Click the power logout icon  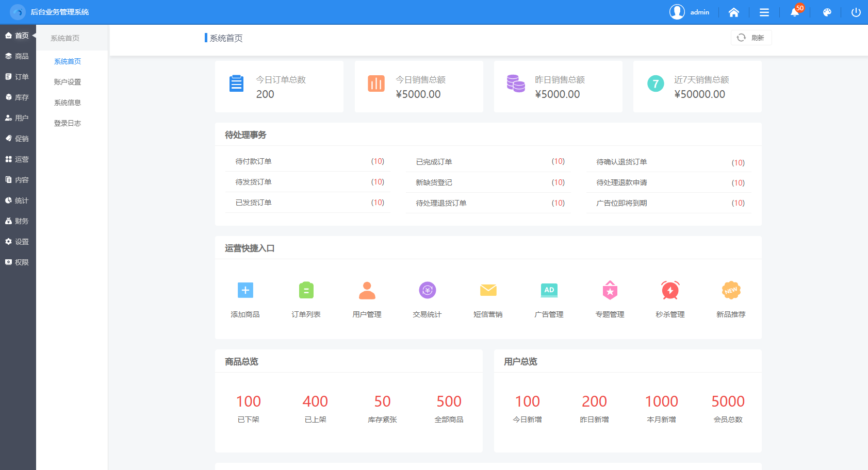(856, 12)
